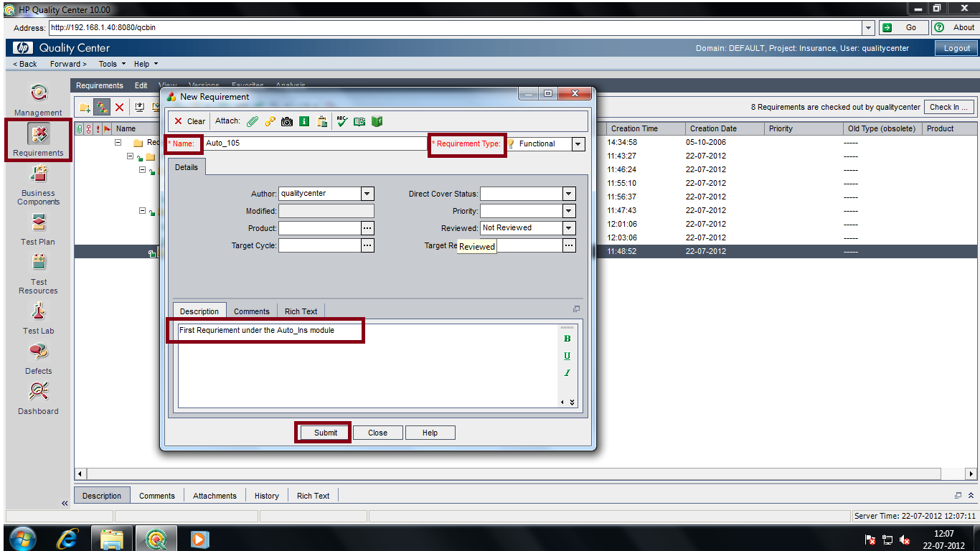Open the Test Resources module
Image resolution: width=980 pixels, height=551 pixels.
coord(38,274)
